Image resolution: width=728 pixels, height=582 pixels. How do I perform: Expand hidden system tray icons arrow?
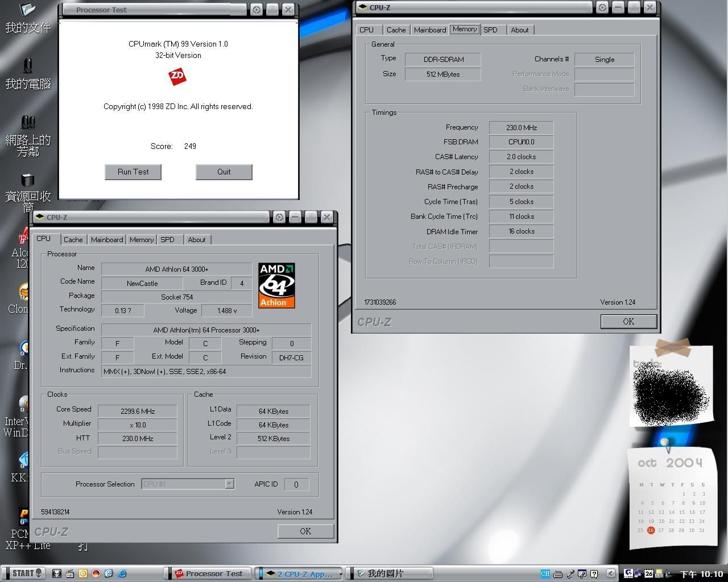click(610, 573)
